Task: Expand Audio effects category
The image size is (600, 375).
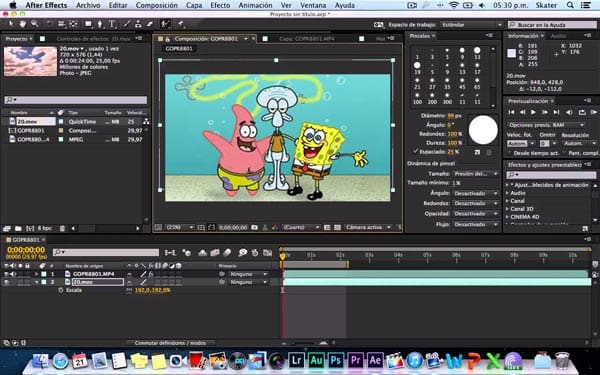Action: tap(507, 193)
